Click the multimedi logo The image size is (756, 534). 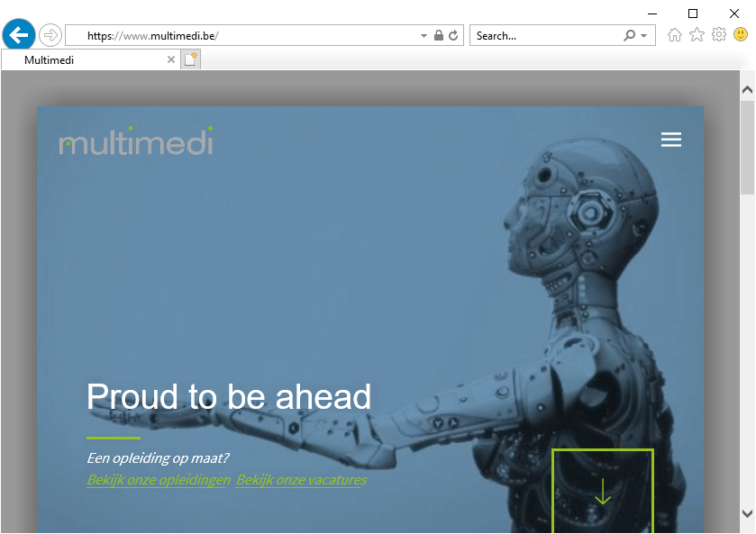(x=135, y=140)
